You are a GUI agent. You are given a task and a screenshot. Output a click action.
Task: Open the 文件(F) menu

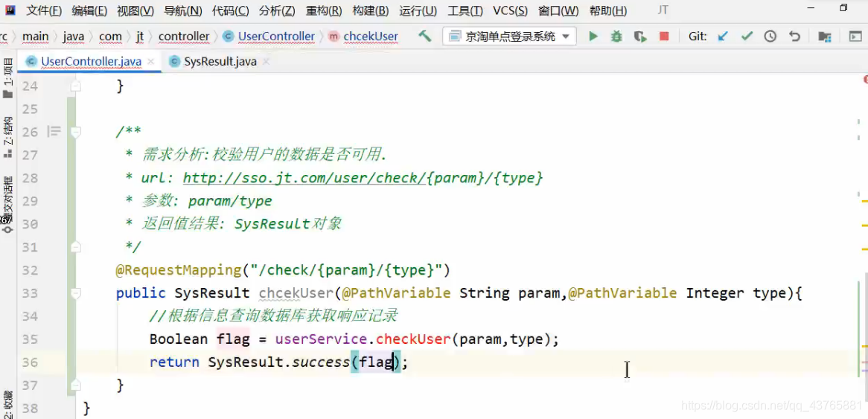(x=44, y=10)
